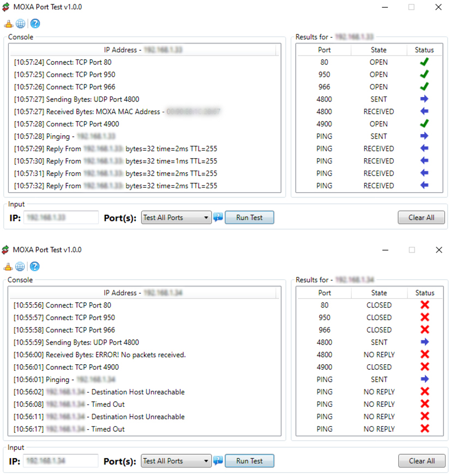Click the IP input field in the bottom window

click(61, 461)
